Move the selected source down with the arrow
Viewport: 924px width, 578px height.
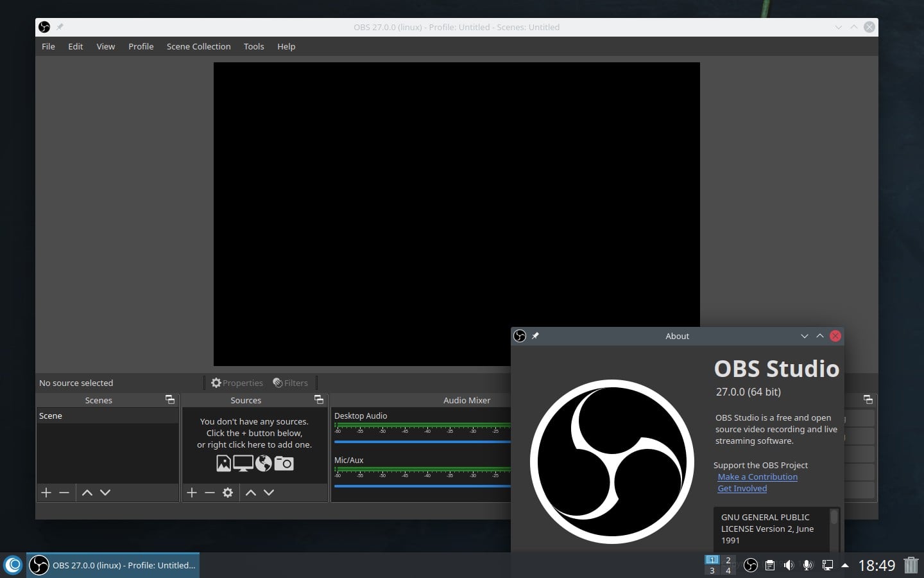point(269,493)
